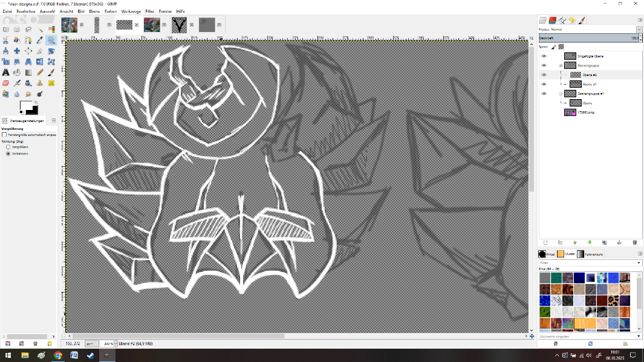Select the Move tool
Image resolution: width=644 pixels, height=362 pixels.
(17, 51)
